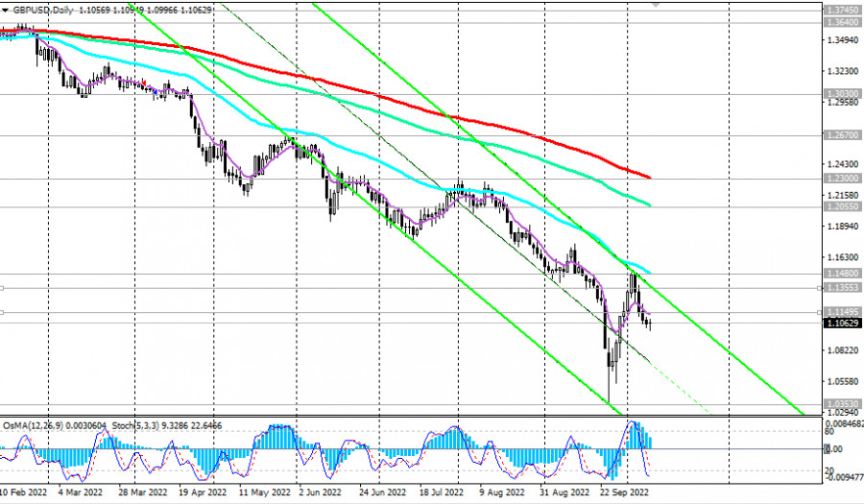This screenshot has height=504, width=864.
Task: Click the 1.13553 line handle on left edge
Action: (x=3, y=287)
